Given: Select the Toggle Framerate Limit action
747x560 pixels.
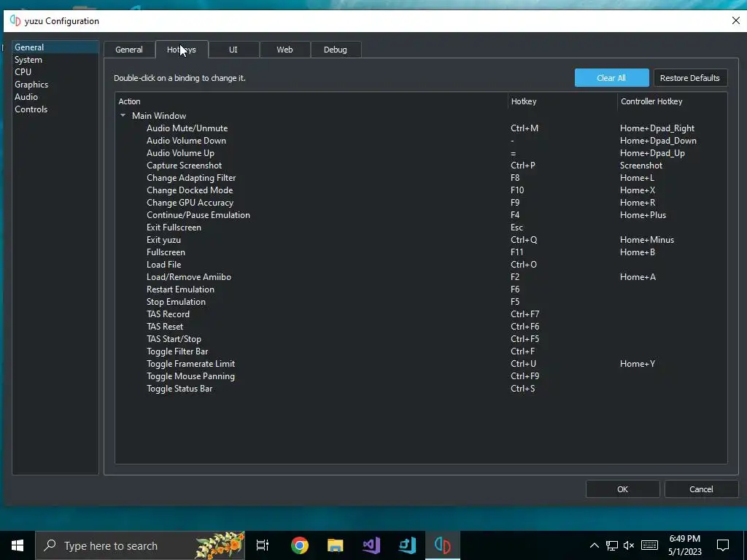Looking at the screenshot, I should tap(190, 363).
